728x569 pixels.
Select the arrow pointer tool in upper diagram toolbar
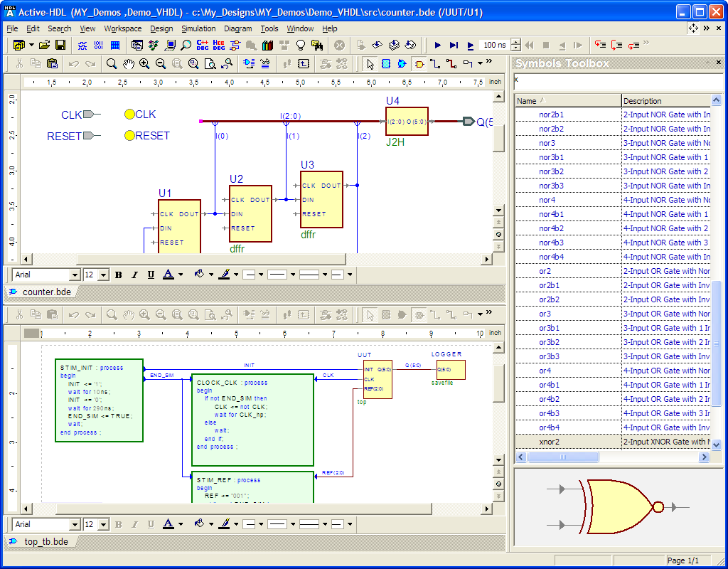(370, 63)
